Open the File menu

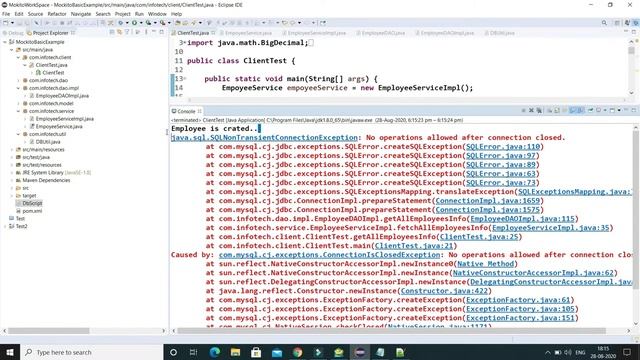[6, 14]
